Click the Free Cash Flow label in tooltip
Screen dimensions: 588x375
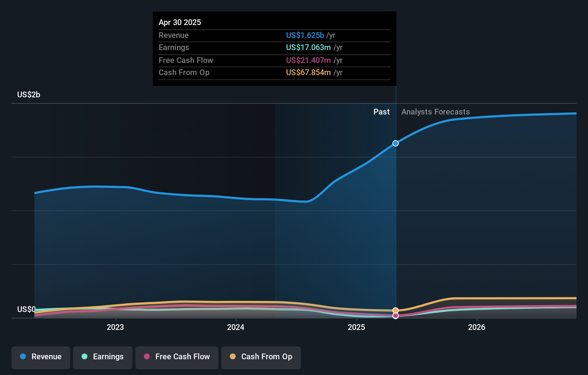click(186, 60)
